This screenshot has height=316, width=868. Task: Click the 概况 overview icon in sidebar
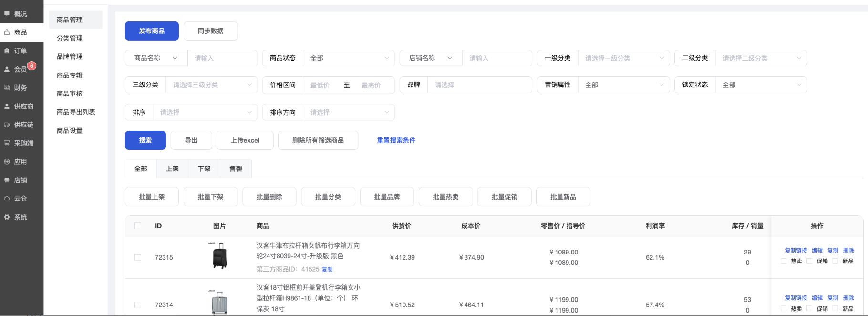pyautogui.click(x=7, y=14)
